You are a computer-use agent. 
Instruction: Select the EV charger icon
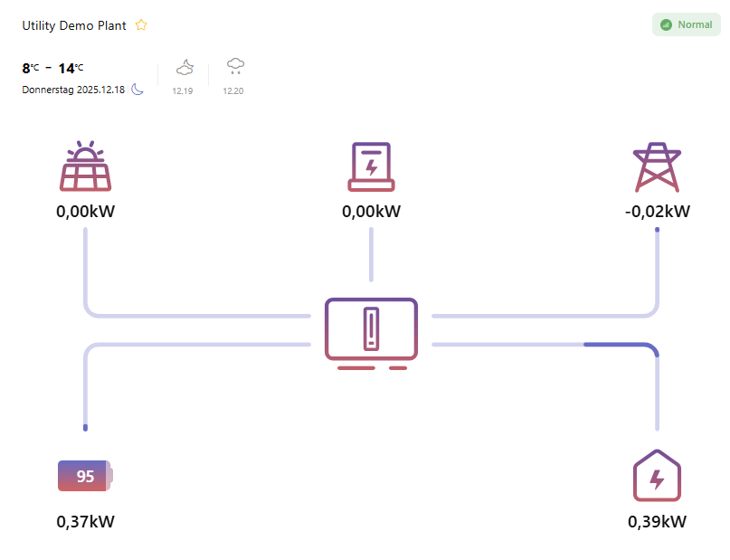pos(371,166)
